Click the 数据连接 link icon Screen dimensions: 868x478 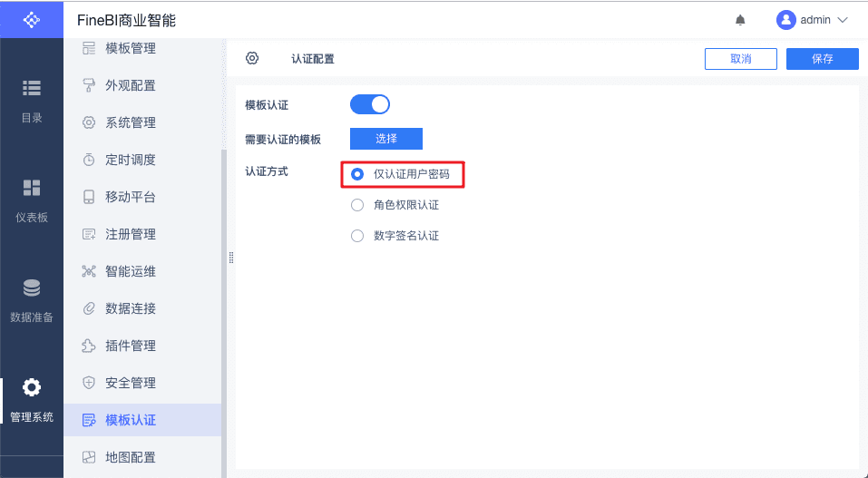pyautogui.click(x=89, y=308)
